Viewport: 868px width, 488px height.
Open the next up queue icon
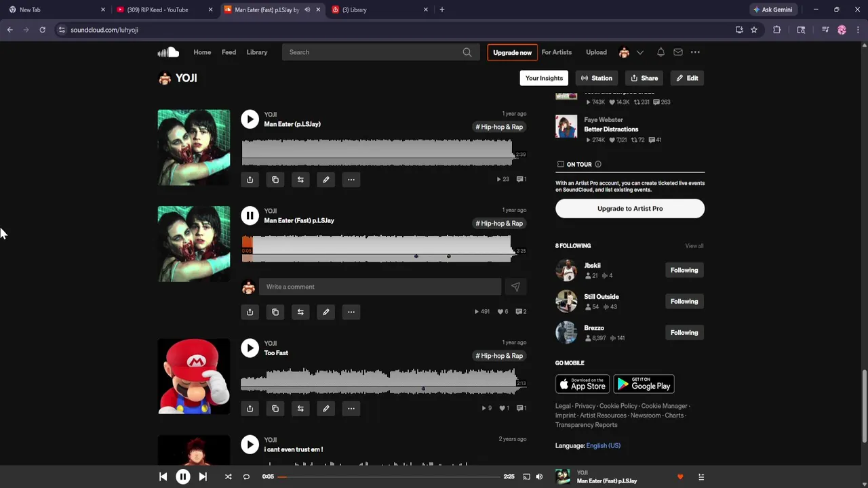[x=701, y=477]
